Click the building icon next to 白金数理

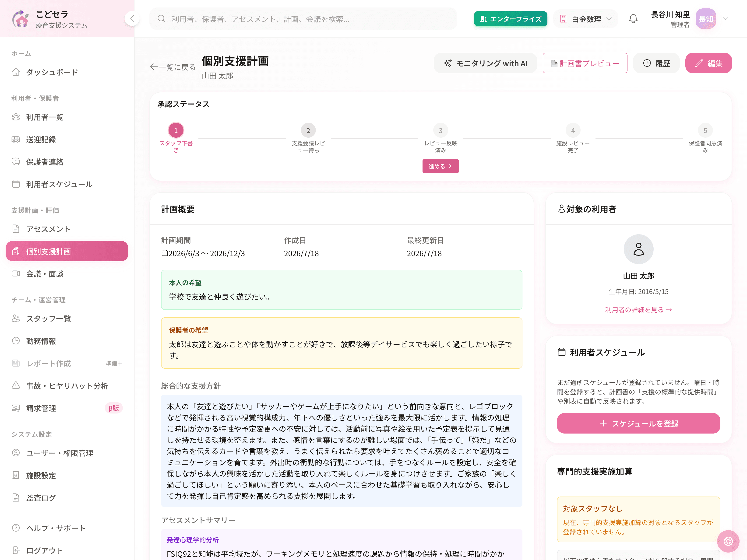pyautogui.click(x=563, y=19)
